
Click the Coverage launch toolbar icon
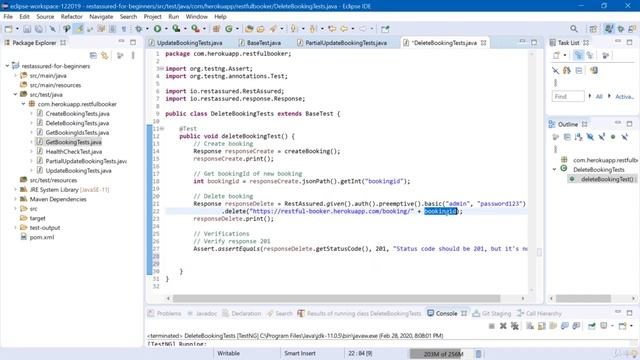(176, 29)
